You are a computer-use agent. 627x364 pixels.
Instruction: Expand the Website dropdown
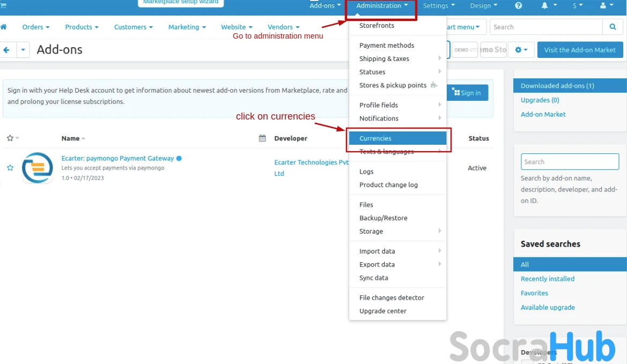coord(237,27)
